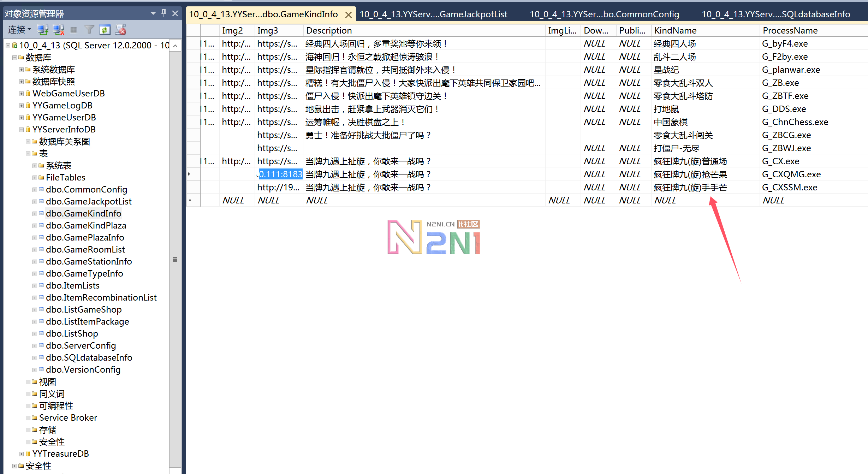Click the G_ChnChess.exe ProcessName cell
This screenshot has height=474, width=868.
click(x=795, y=122)
